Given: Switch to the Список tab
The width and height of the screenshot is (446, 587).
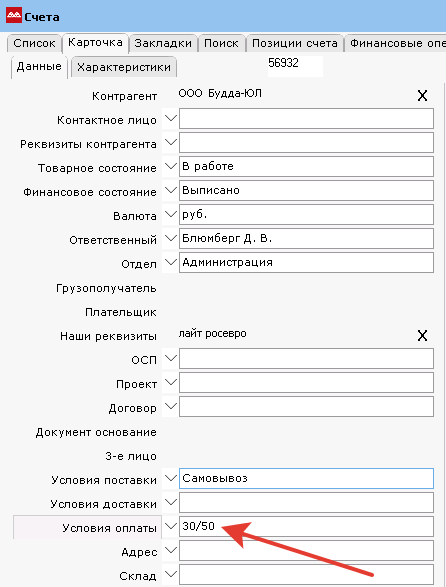Looking at the screenshot, I should click(x=34, y=43).
